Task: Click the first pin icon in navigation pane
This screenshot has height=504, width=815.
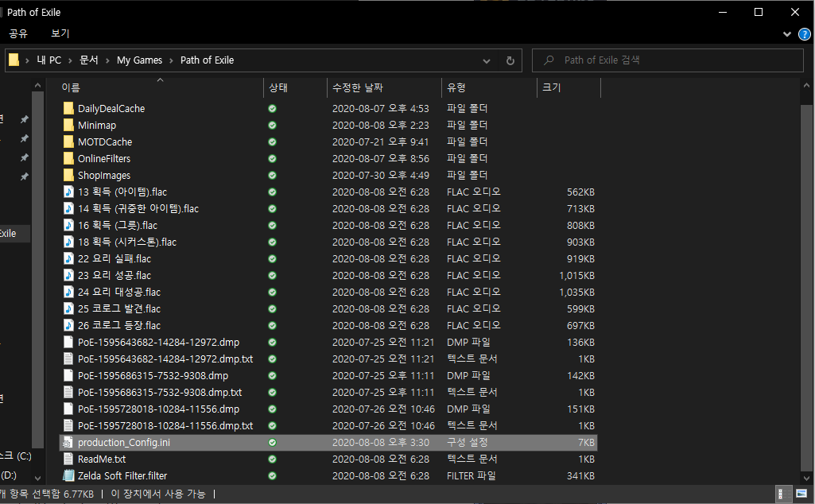Action: coord(24,119)
